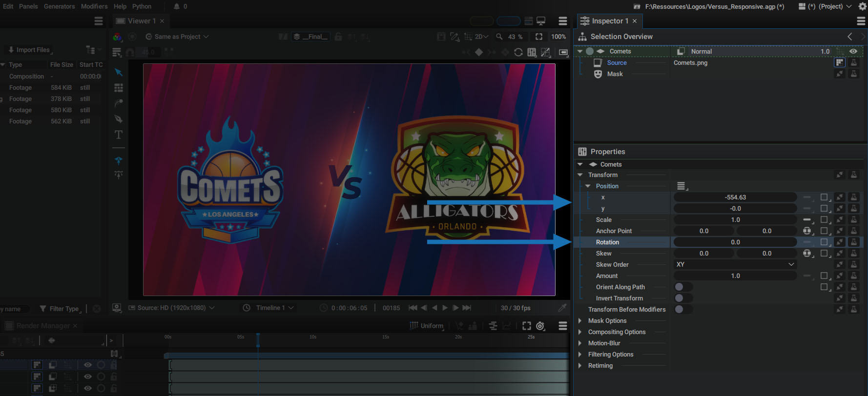
Task: Click the Position list options icon
Action: pyautogui.click(x=682, y=186)
